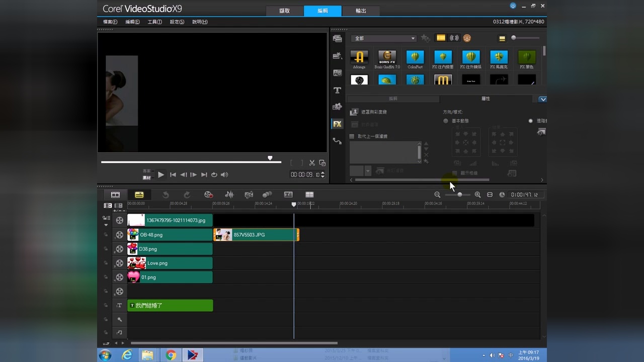
Task: Open the library category dropdown 全部
Action: click(x=383, y=38)
